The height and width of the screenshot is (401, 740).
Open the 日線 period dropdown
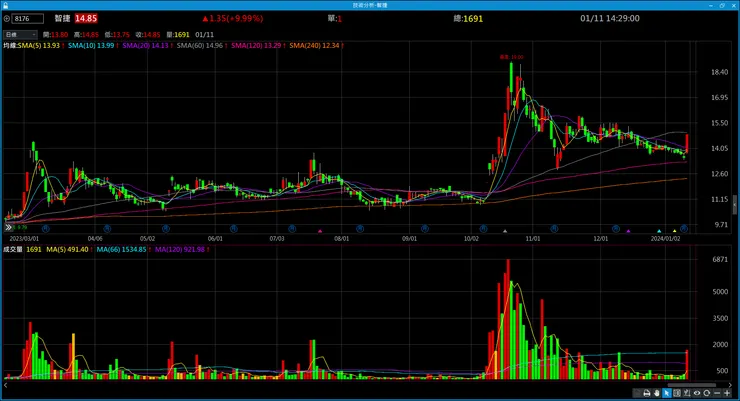20,34
